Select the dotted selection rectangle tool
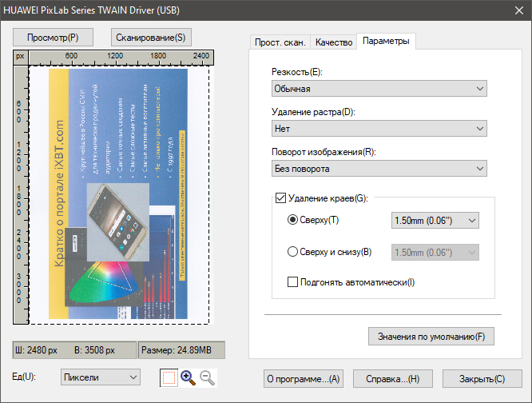 pyautogui.click(x=169, y=378)
